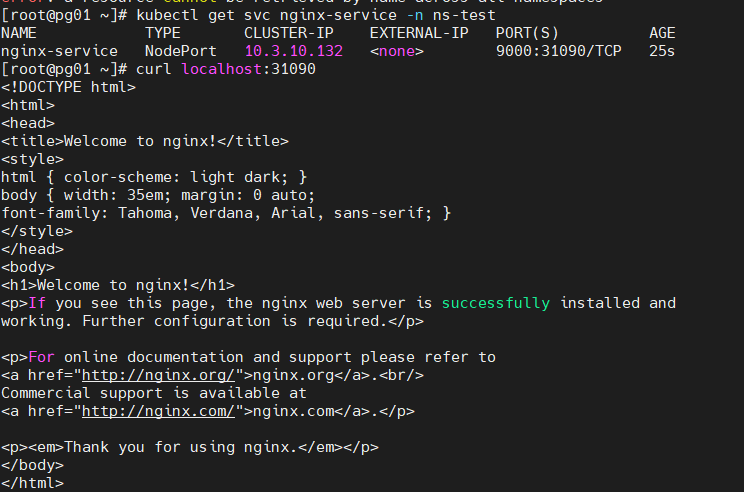The height and width of the screenshot is (492, 744).
Task: Click the nginx-service name in table
Action: pyautogui.click(x=59, y=51)
